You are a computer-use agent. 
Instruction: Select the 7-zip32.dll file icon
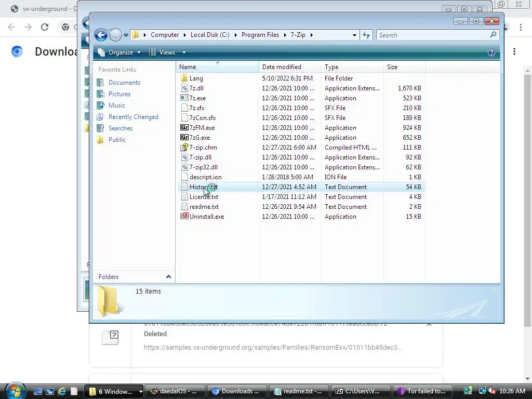(x=184, y=167)
